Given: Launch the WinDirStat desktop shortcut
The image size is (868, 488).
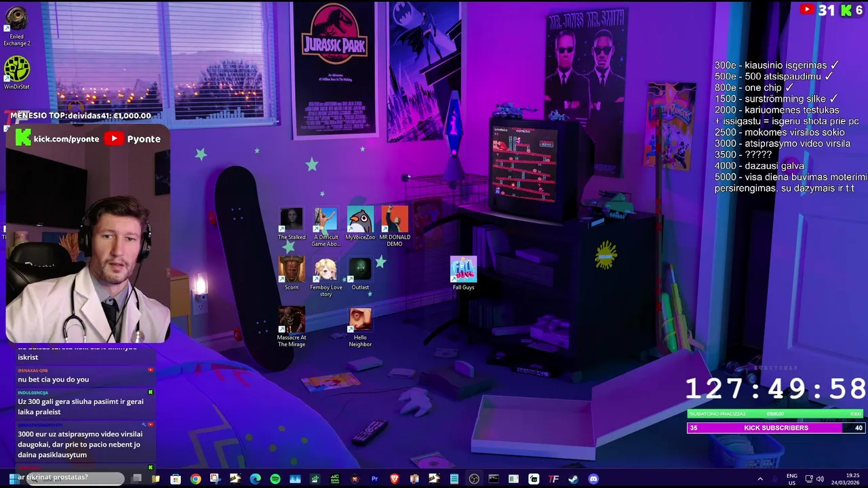Looking at the screenshot, I should pyautogui.click(x=16, y=73).
